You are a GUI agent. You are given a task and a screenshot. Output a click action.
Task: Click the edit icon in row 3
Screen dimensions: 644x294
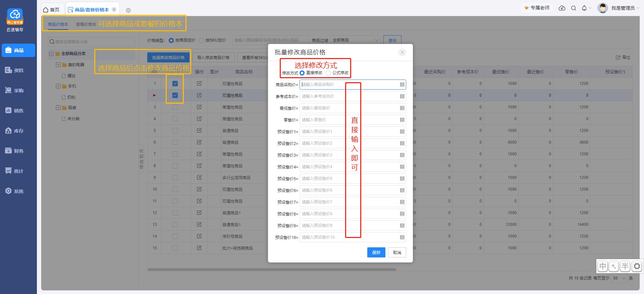[199, 107]
